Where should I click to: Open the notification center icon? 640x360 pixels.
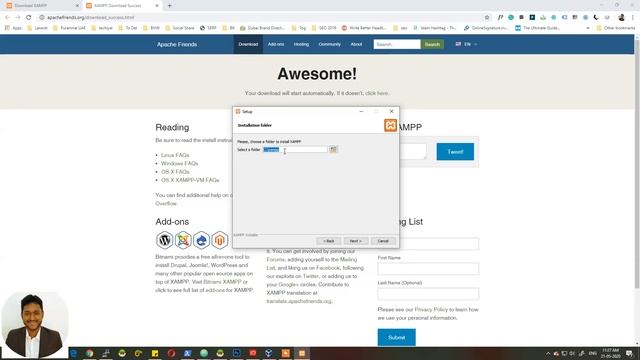coord(630,353)
